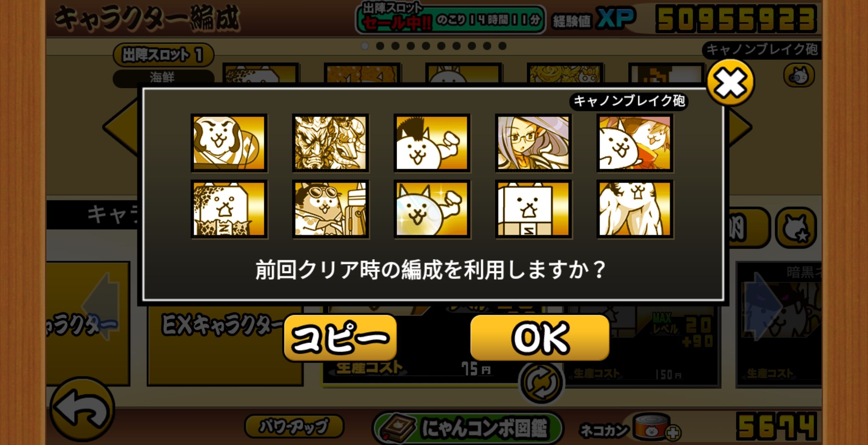Confirm with the OK button
The width and height of the screenshot is (868, 445).
point(540,337)
